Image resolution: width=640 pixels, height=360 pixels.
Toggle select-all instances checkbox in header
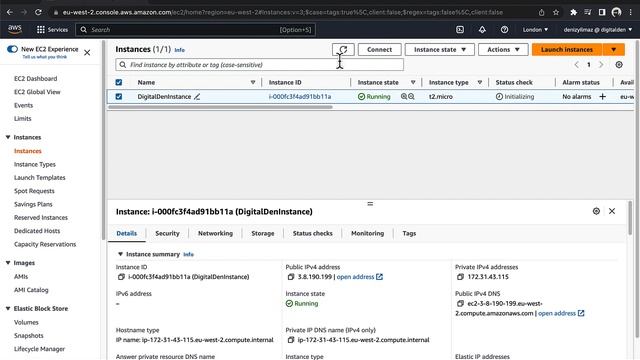[x=119, y=82]
